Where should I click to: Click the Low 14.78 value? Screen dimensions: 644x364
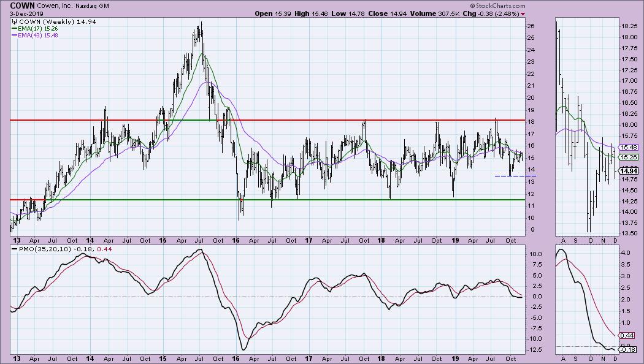[347, 13]
